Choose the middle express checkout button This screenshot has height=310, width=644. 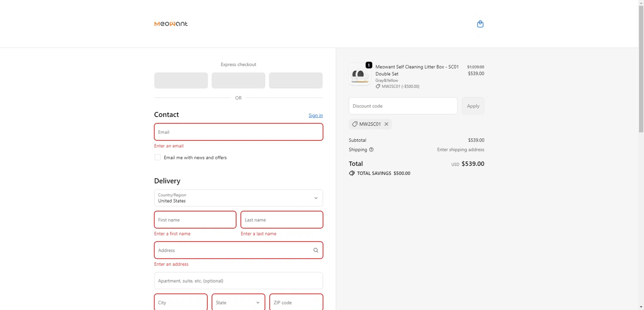point(238,81)
